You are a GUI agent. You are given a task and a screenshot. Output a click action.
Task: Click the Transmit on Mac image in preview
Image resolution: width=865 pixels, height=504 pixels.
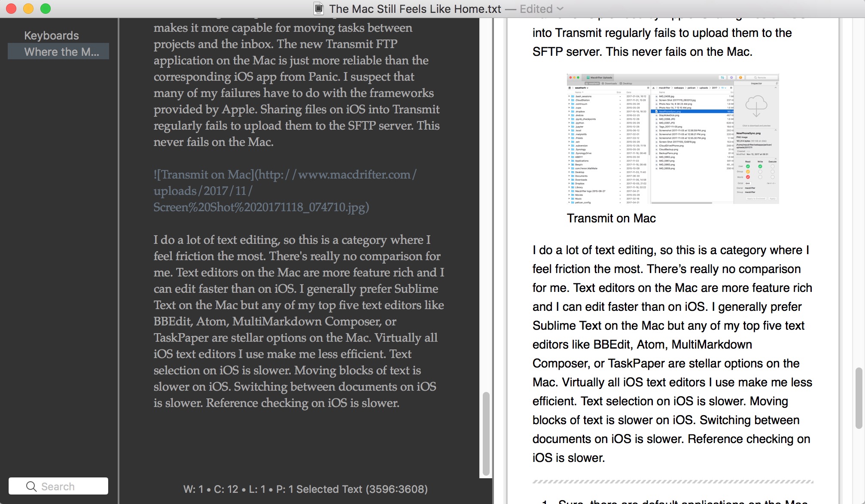pos(673,139)
